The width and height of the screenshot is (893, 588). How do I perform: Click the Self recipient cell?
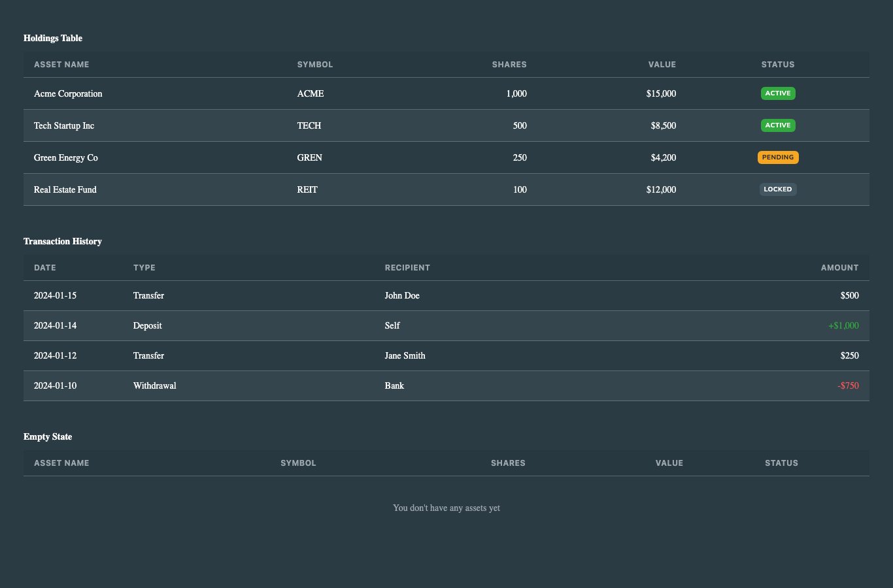click(x=392, y=325)
